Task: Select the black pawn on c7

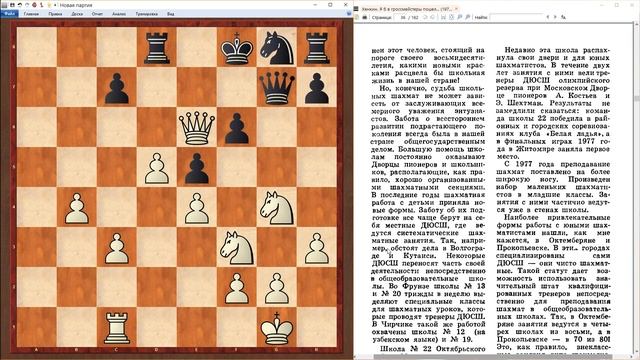Action: coord(117,88)
